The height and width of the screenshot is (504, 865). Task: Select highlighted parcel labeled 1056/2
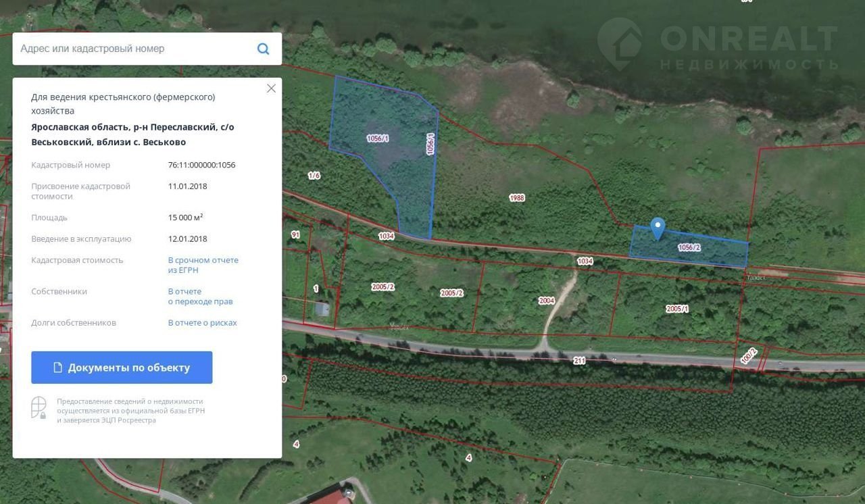689,248
